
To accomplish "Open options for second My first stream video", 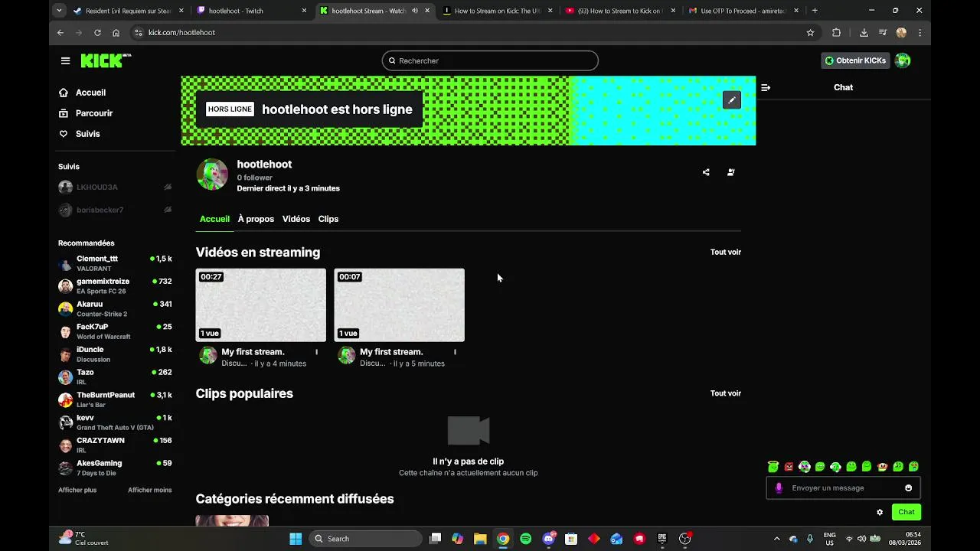I will click(455, 352).
